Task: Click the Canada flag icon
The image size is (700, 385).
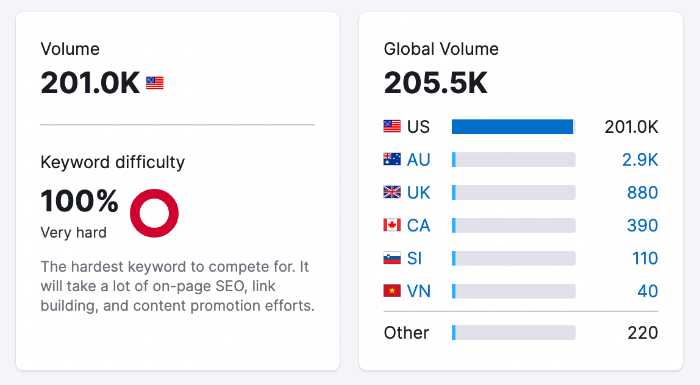Action: click(392, 225)
